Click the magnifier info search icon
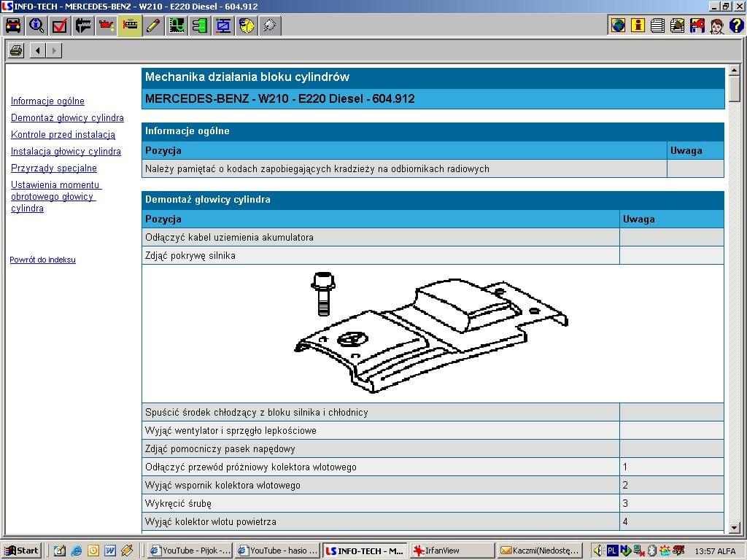Image resolution: width=747 pixels, height=560 pixels. (36, 26)
